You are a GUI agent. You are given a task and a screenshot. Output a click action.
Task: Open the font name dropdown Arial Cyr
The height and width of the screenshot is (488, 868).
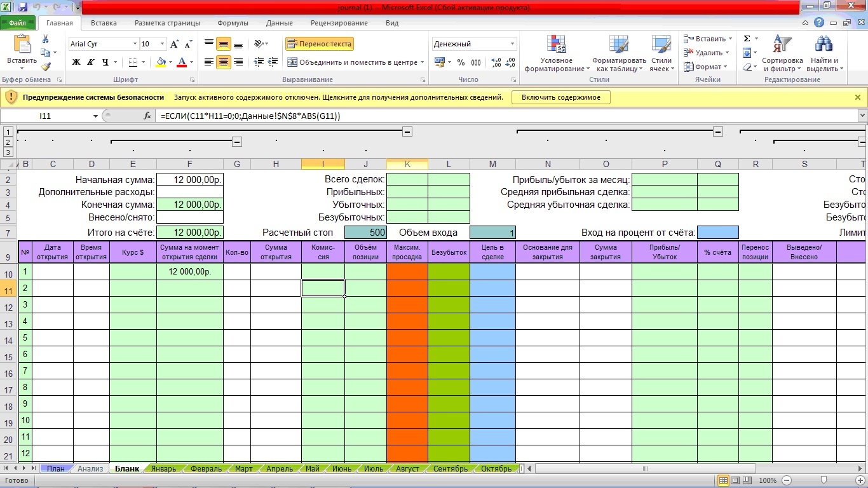(x=135, y=44)
